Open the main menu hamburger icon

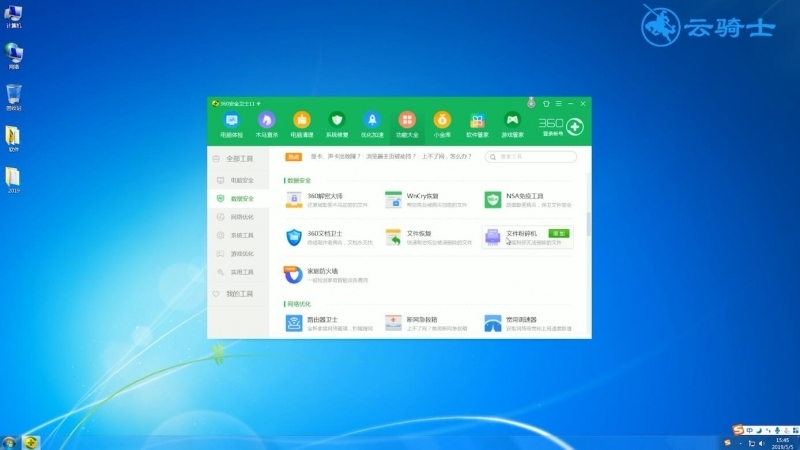[x=559, y=104]
